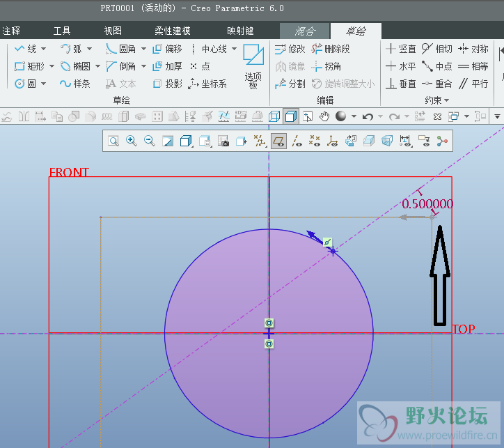
Task: Select the 点 (Point) tool
Action: (200, 66)
